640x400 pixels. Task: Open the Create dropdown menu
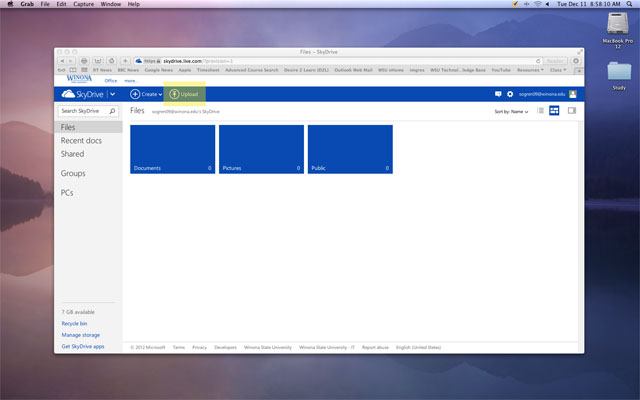146,94
